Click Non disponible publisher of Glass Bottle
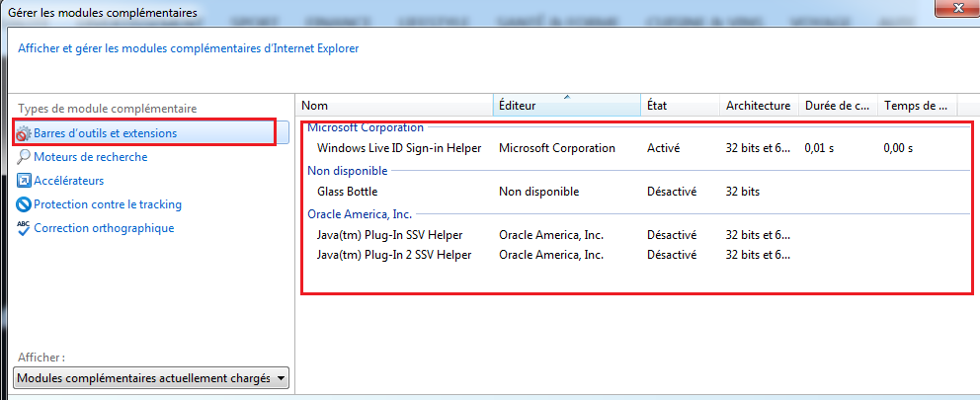The image size is (980, 400). (x=538, y=192)
